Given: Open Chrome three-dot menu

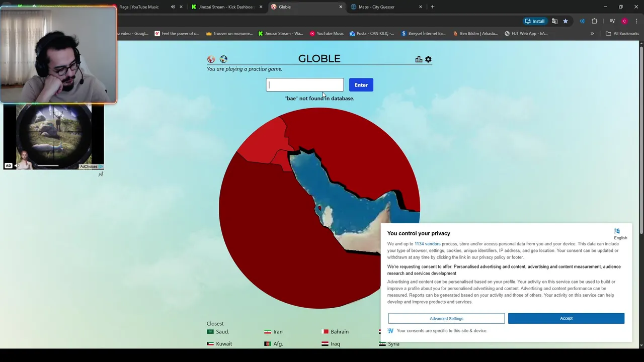Looking at the screenshot, I should (637, 21).
